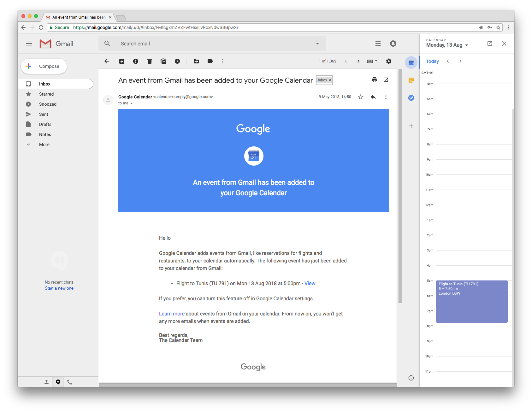Open input tools keyboard dropdown

point(372,61)
